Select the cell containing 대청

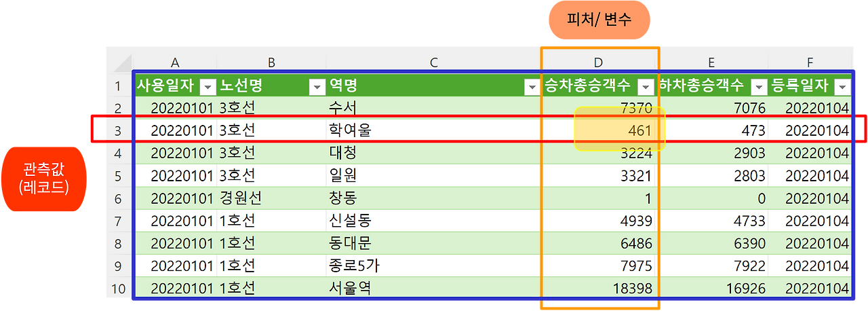(433, 153)
